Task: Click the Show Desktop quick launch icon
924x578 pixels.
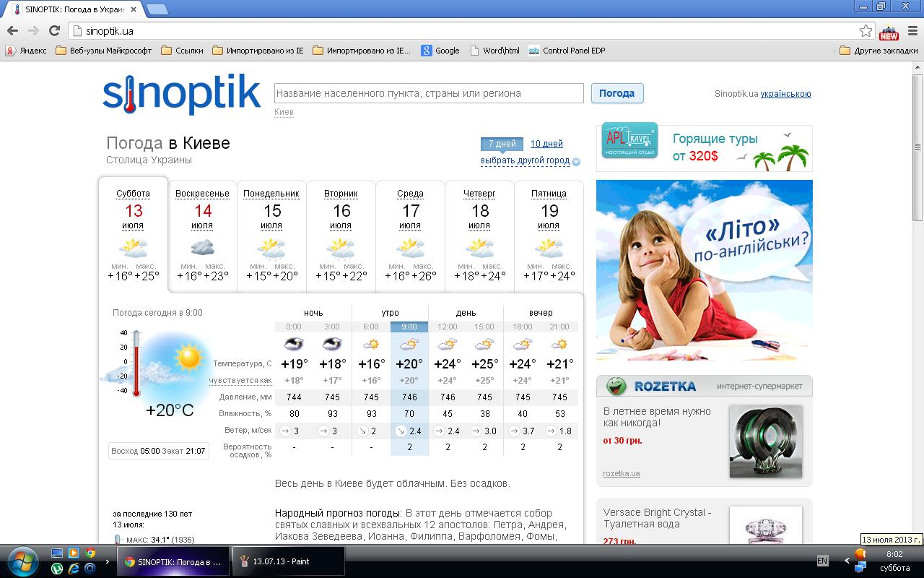Action: click(x=57, y=553)
